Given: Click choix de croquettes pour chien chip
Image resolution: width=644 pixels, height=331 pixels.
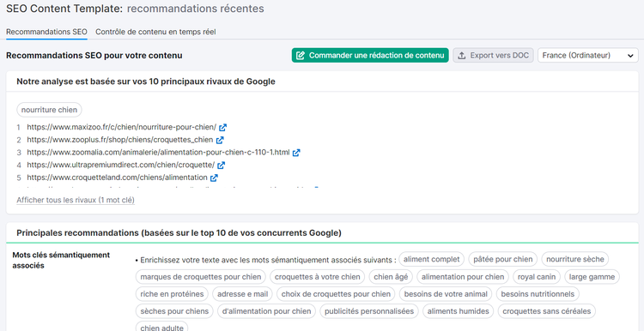Looking at the screenshot, I should point(336,294).
